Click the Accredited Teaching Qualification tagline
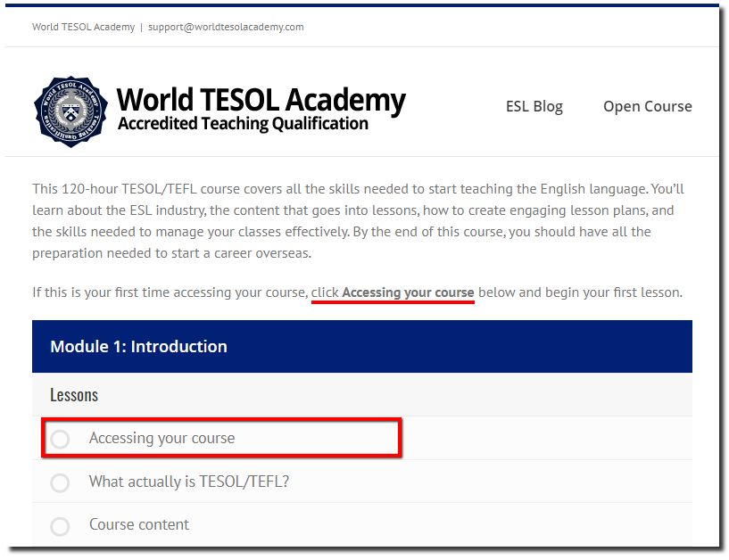The image size is (729, 560). [243, 124]
